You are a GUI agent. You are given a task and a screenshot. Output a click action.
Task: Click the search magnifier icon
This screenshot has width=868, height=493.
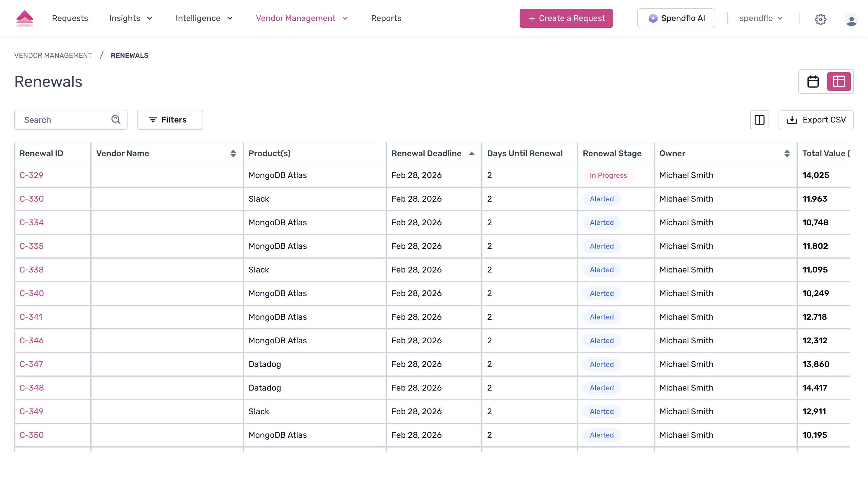115,120
